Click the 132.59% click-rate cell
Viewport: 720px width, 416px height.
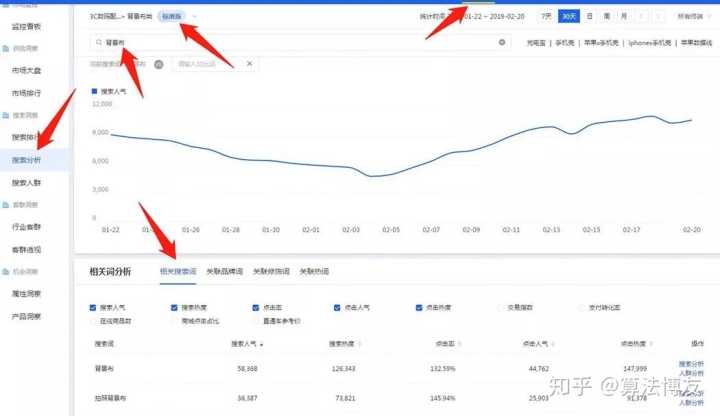[x=443, y=369]
